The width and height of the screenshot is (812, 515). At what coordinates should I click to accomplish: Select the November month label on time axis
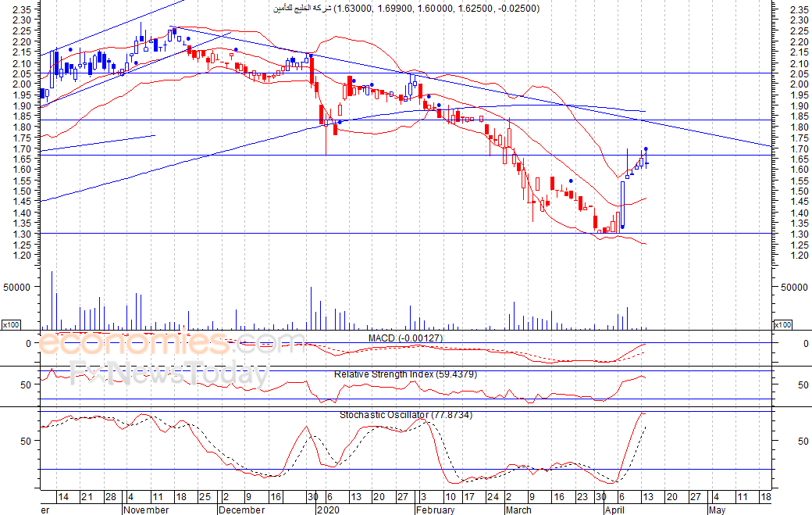tap(147, 510)
